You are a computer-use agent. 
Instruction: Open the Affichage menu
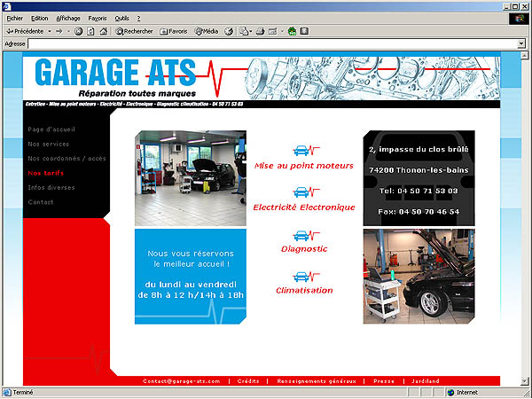68,19
